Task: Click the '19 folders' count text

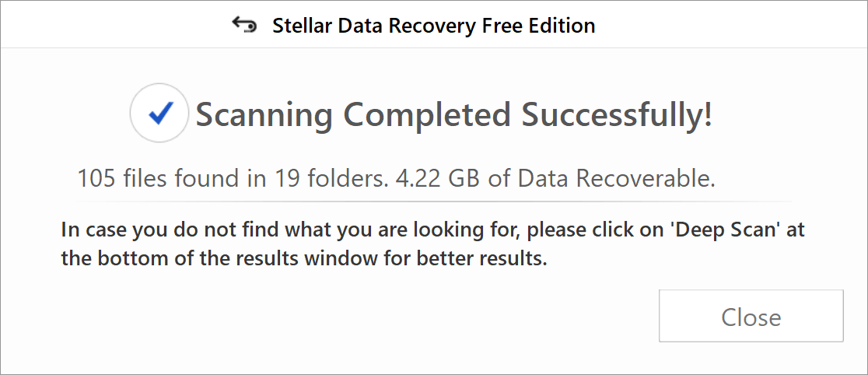Action: pyautogui.click(x=320, y=179)
